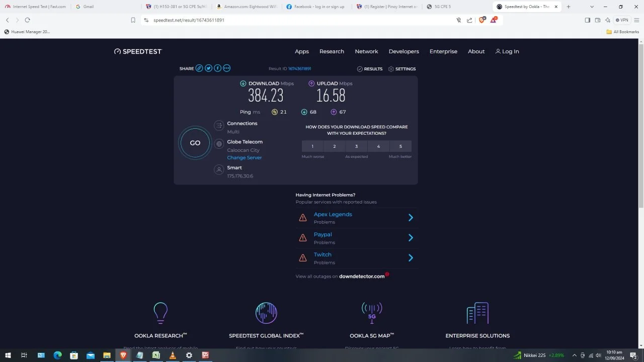Share result on Facebook
Image resolution: width=644 pixels, height=362 pixels.
pyautogui.click(x=217, y=68)
